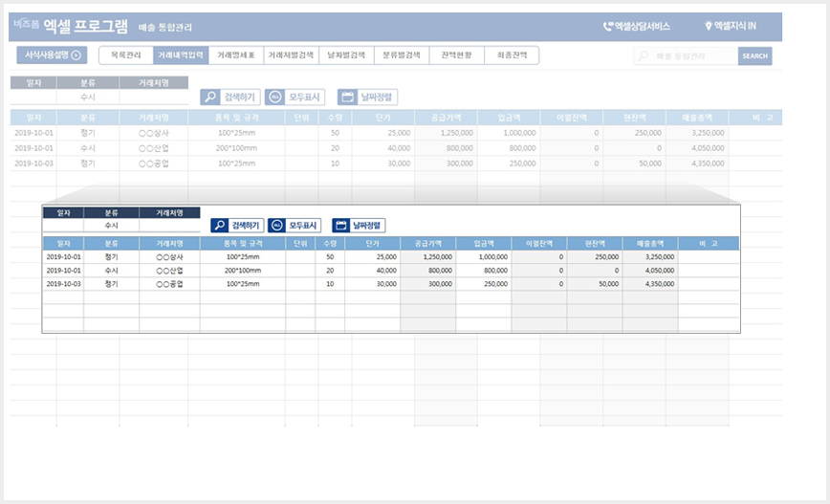Click 2019-10-03 date cell in enlarged table
830x504 pixels.
[63, 284]
